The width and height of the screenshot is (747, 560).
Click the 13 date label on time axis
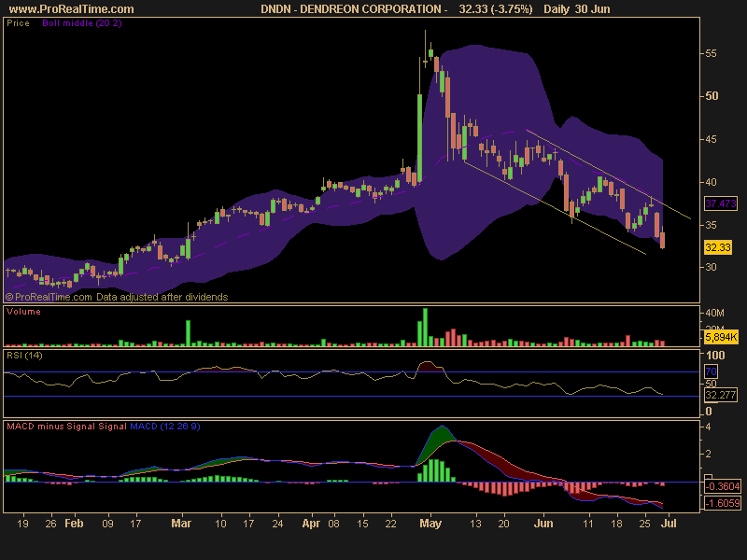(x=475, y=524)
